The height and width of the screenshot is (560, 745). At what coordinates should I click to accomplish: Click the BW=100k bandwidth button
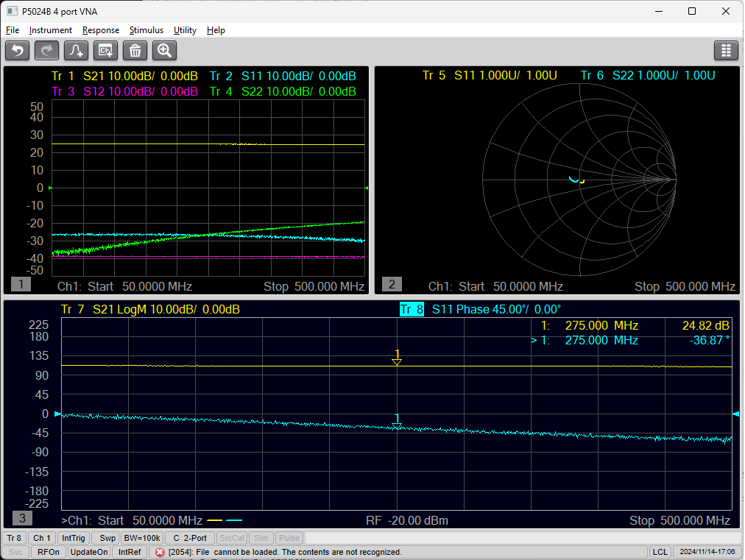(x=142, y=538)
